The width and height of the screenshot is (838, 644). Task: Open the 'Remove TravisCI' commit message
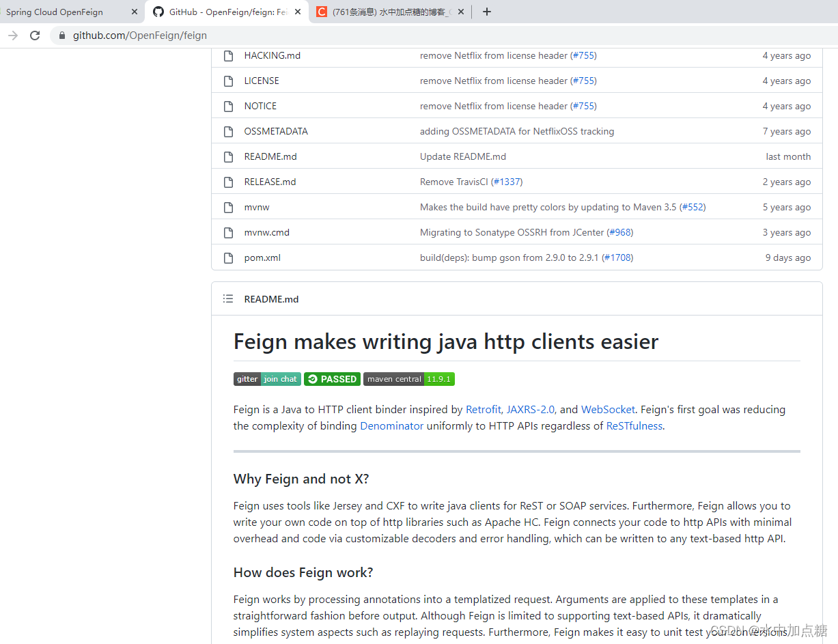pyautogui.click(x=454, y=182)
